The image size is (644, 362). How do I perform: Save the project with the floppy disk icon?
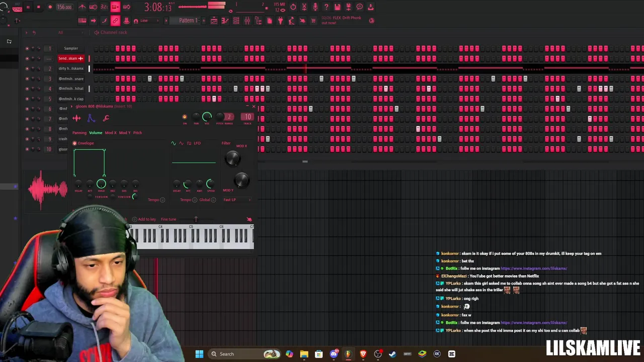click(338, 7)
